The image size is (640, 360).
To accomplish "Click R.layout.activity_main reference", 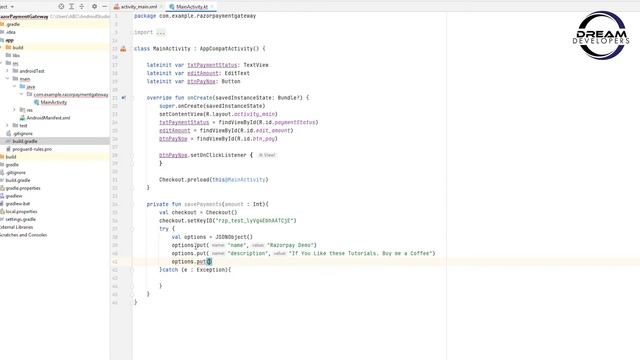I will [240, 114].
